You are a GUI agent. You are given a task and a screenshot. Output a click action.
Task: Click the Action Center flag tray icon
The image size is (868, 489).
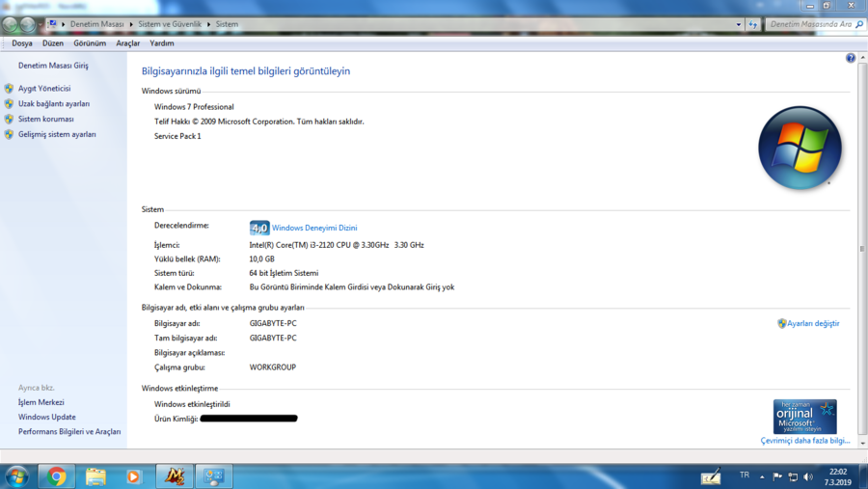click(777, 476)
